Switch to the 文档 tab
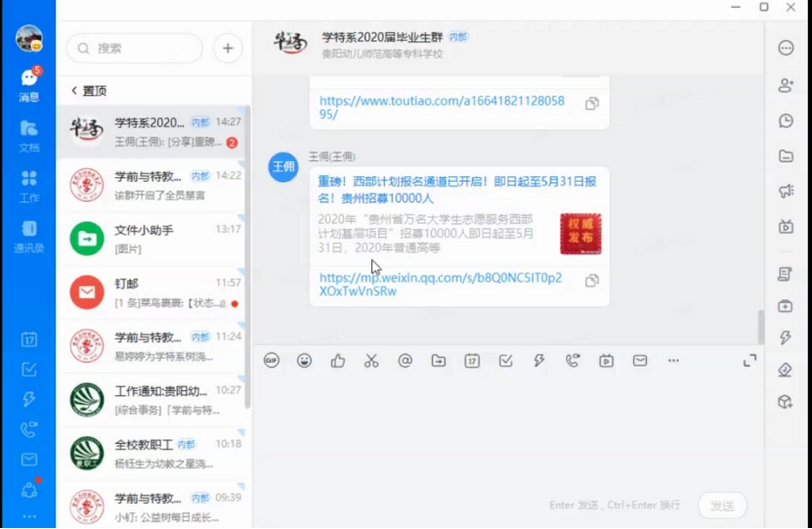This screenshot has height=529, width=812. (x=28, y=135)
